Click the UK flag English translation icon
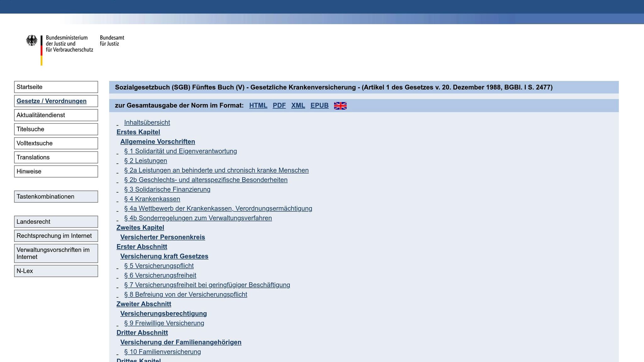This screenshot has height=362, width=644. [340, 106]
